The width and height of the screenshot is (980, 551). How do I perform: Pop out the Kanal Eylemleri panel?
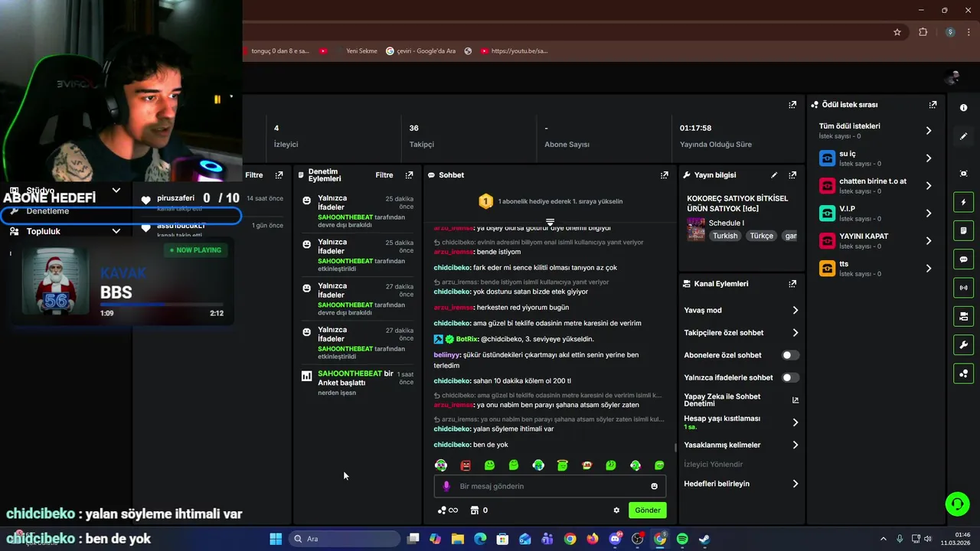click(x=792, y=284)
